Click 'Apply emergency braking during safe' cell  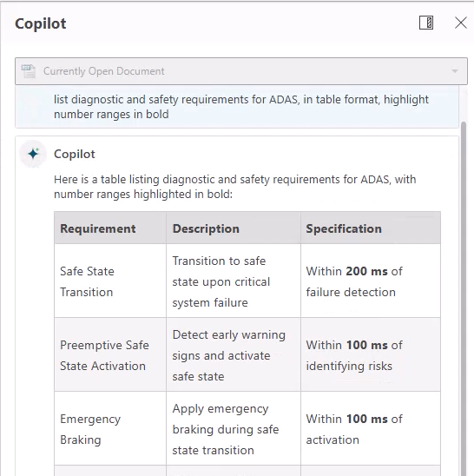tap(234, 429)
